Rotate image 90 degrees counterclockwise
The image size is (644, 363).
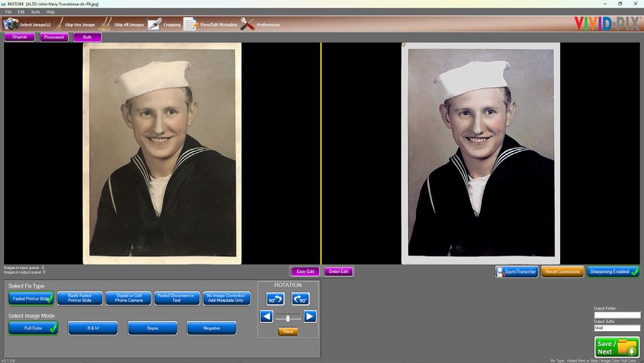tap(275, 299)
